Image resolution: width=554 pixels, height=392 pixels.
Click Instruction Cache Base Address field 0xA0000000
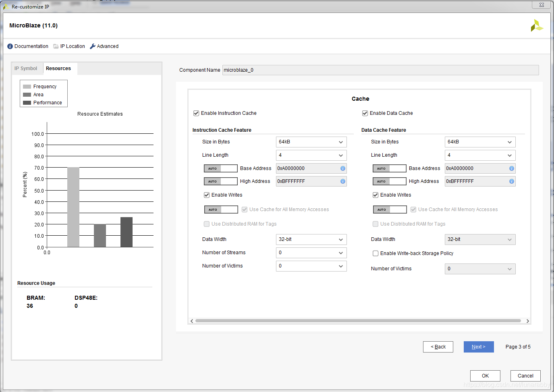pos(311,168)
